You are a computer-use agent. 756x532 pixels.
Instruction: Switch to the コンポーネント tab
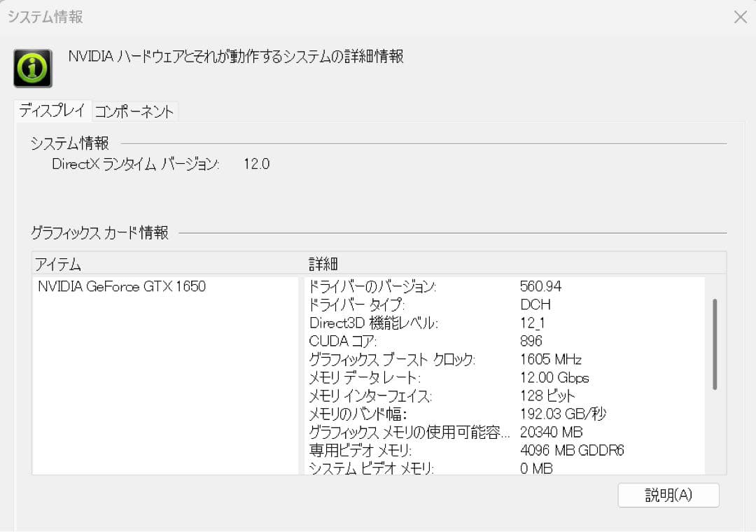(135, 111)
